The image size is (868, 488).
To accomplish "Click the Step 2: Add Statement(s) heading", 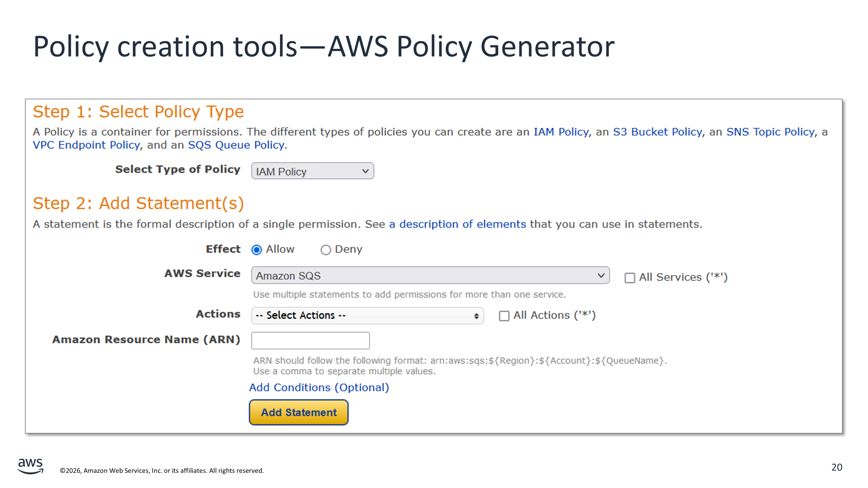I will click(138, 203).
